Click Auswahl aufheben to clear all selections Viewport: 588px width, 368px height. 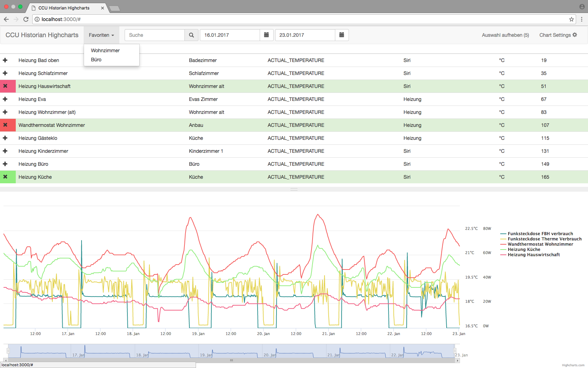click(x=505, y=35)
